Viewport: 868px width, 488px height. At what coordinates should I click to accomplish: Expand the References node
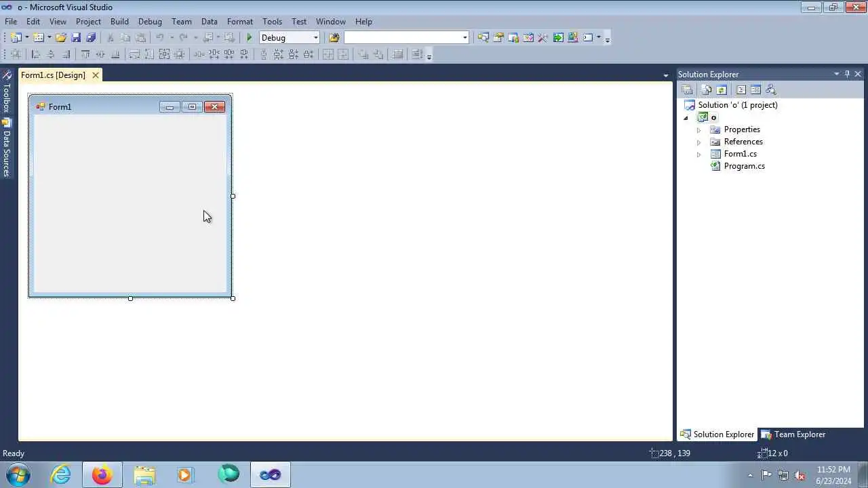(x=698, y=142)
